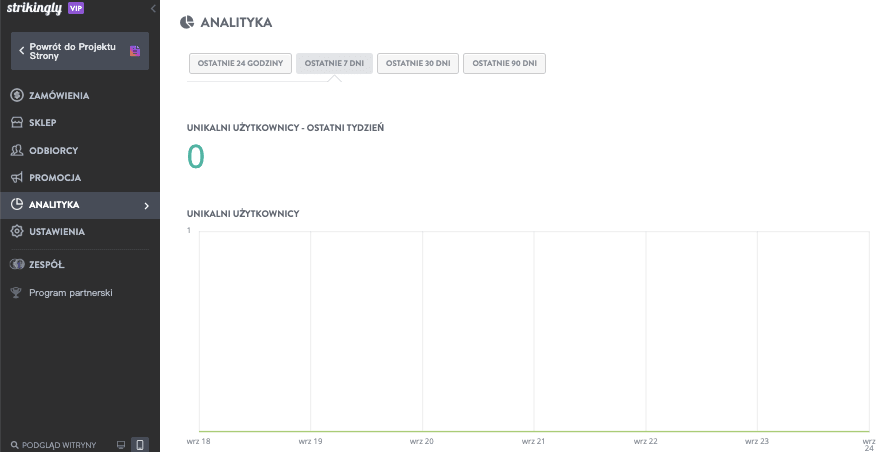Click the Analityka menu label

click(x=54, y=205)
